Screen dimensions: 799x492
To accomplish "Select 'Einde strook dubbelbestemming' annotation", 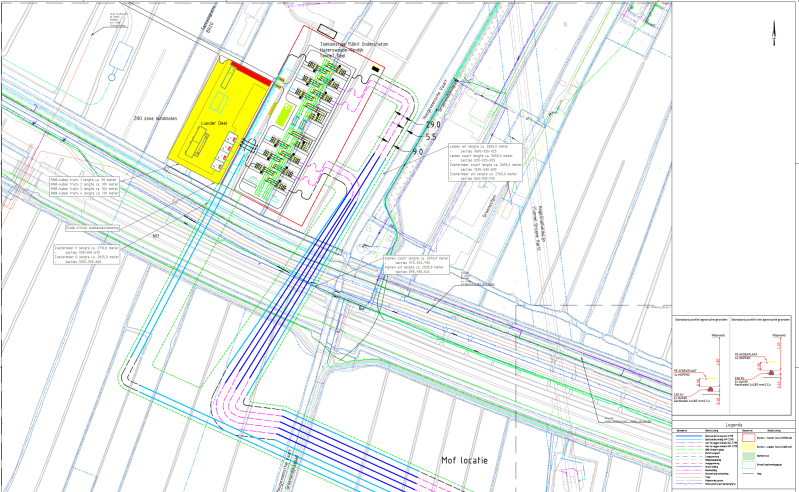I will pyautogui.click(x=92, y=228).
